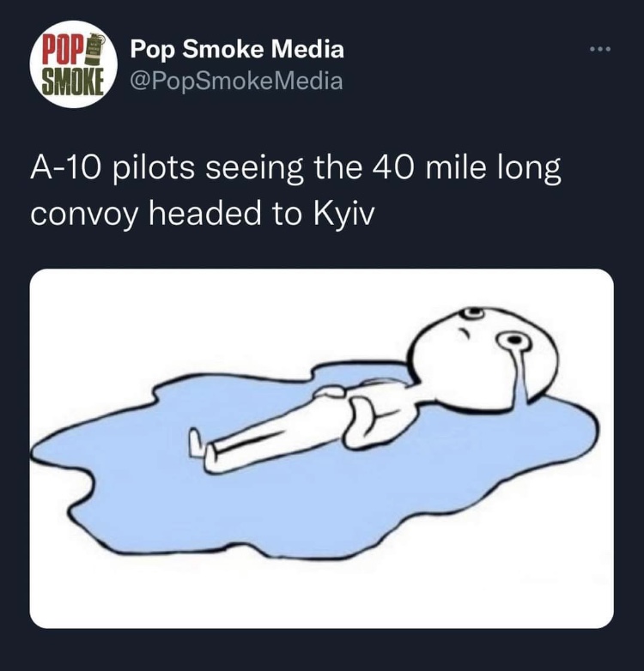Click the smoke grenade graphic in the avatar

[95, 49]
